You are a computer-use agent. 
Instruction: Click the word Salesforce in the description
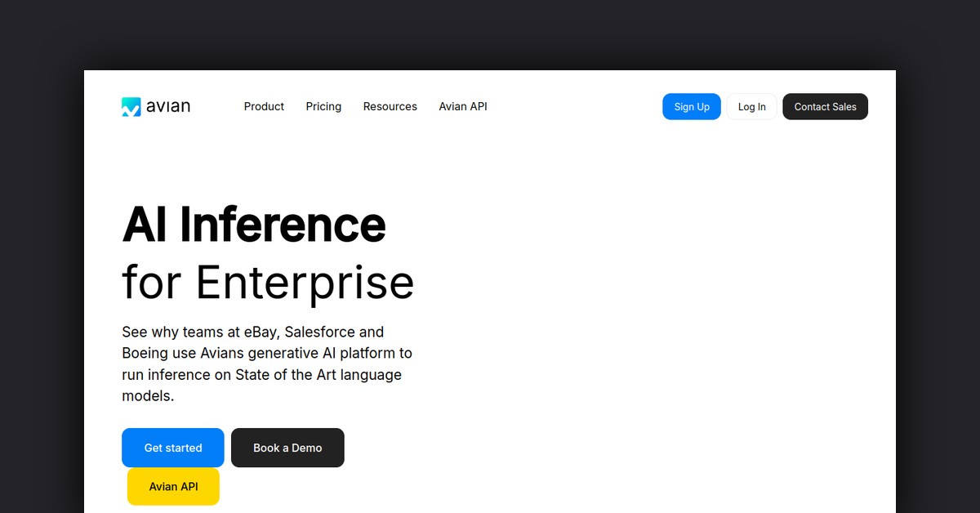coord(320,332)
